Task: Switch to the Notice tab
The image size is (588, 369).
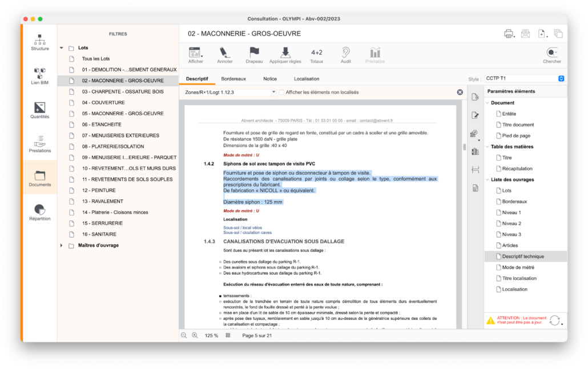Action: (270, 79)
